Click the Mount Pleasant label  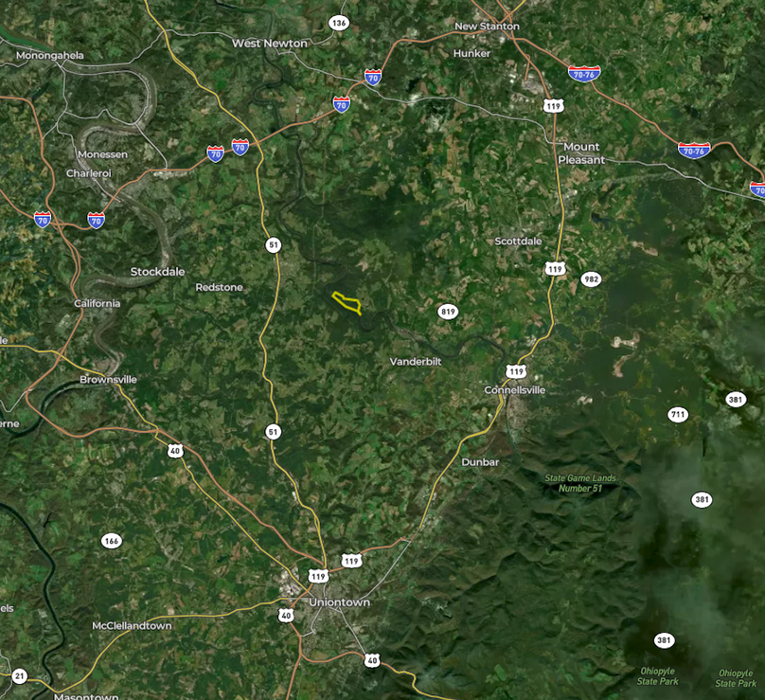click(x=581, y=153)
